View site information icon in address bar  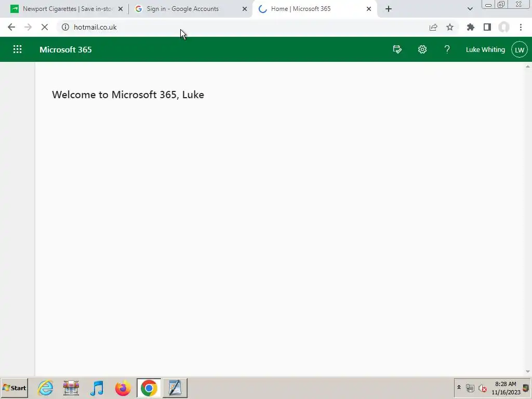(x=65, y=27)
